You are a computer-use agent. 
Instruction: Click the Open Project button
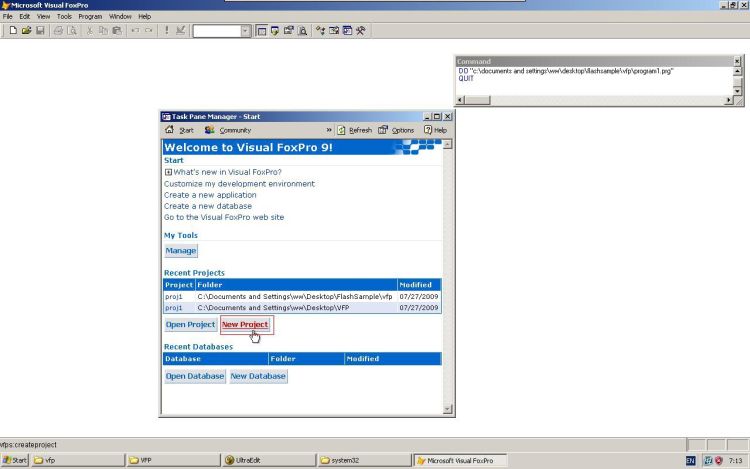point(190,325)
